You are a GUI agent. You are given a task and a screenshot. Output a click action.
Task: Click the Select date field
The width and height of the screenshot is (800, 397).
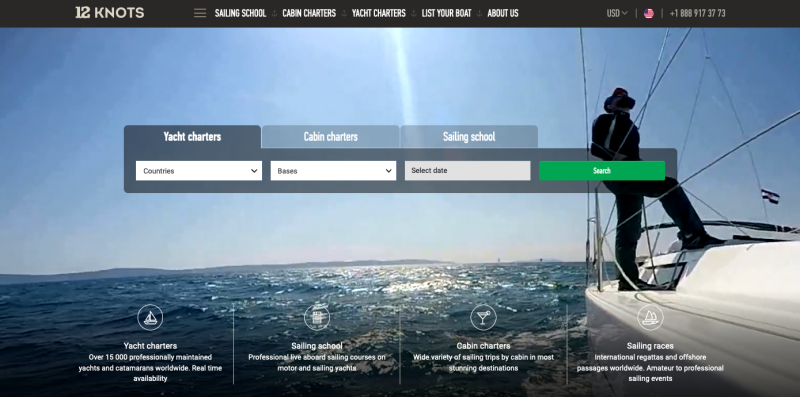pos(468,171)
